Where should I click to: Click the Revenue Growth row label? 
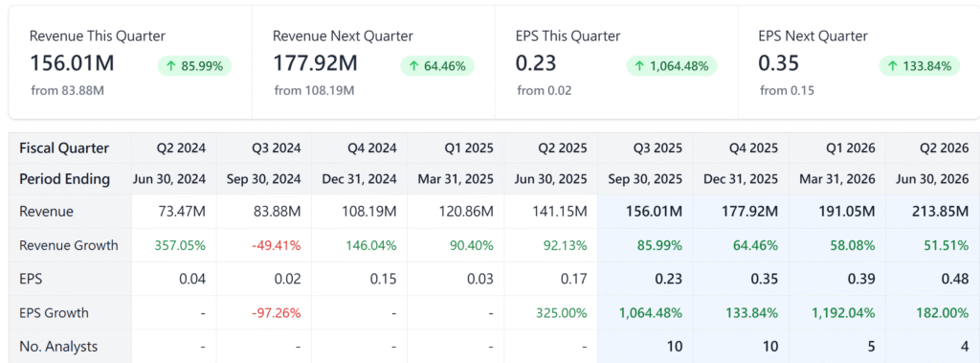[x=69, y=245]
